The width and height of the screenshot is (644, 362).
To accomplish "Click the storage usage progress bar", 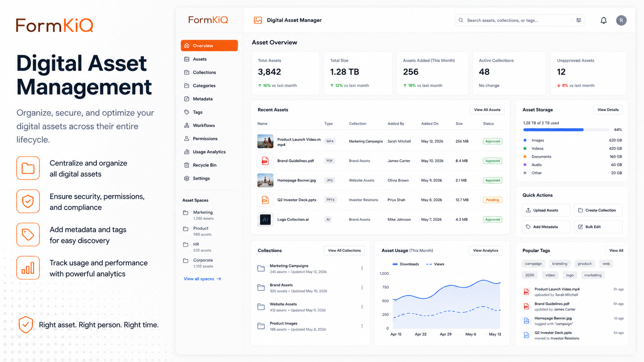I will click(566, 130).
